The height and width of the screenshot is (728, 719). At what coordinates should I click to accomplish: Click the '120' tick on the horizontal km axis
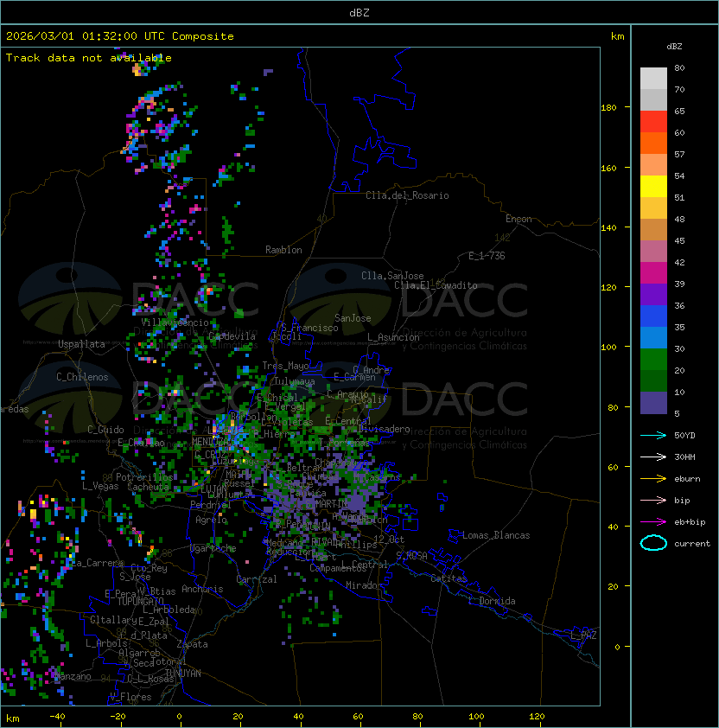pos(537,717)
